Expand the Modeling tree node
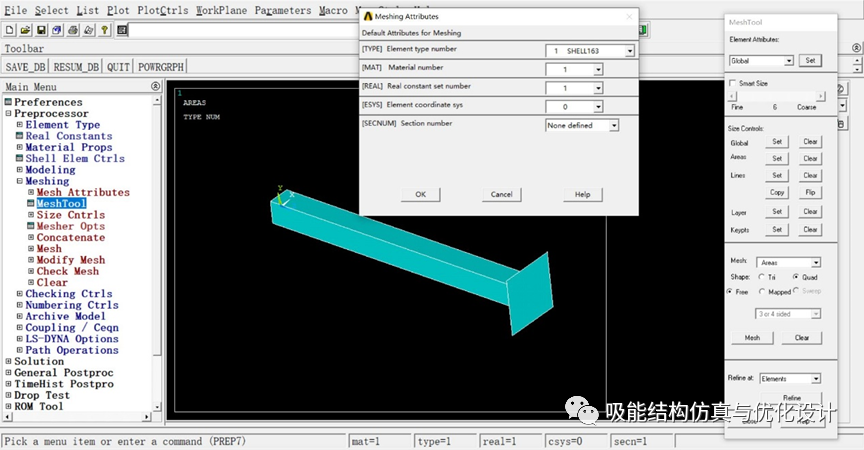 pyautogui.click(x=19, y=170)
